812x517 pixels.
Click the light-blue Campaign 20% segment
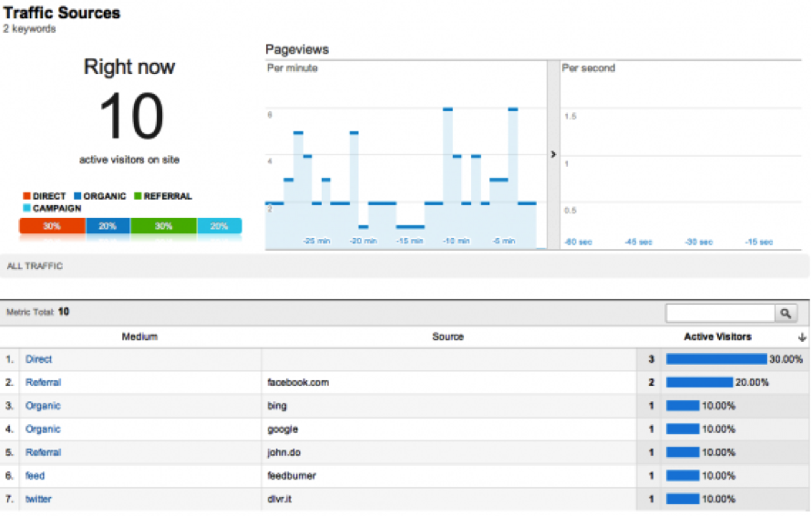[x=219, y=226]
